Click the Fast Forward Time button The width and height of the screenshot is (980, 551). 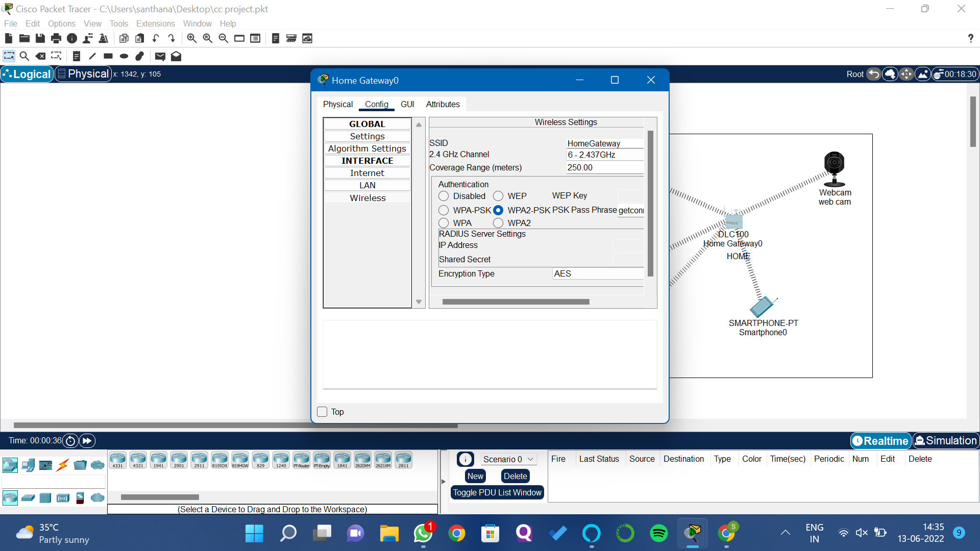pos(87,441)
